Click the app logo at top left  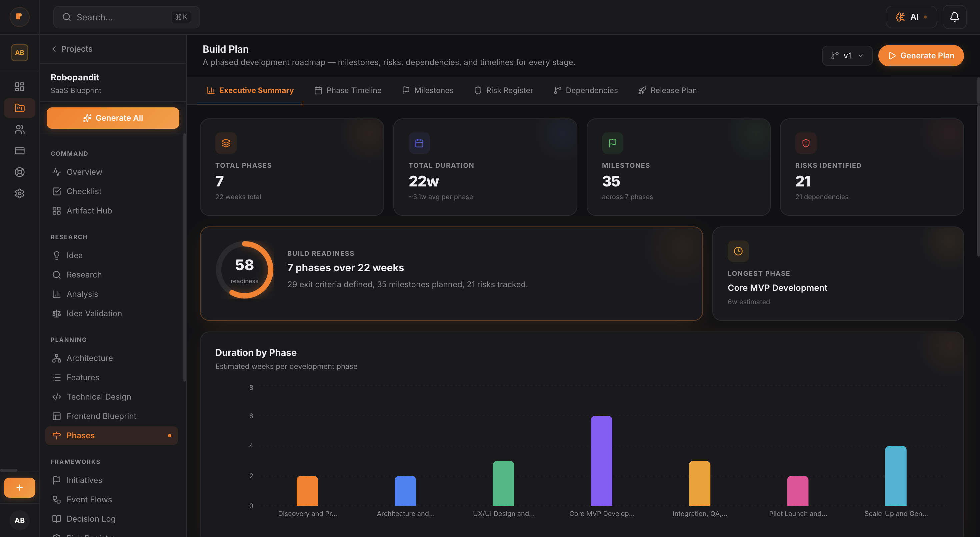point(19,17)
